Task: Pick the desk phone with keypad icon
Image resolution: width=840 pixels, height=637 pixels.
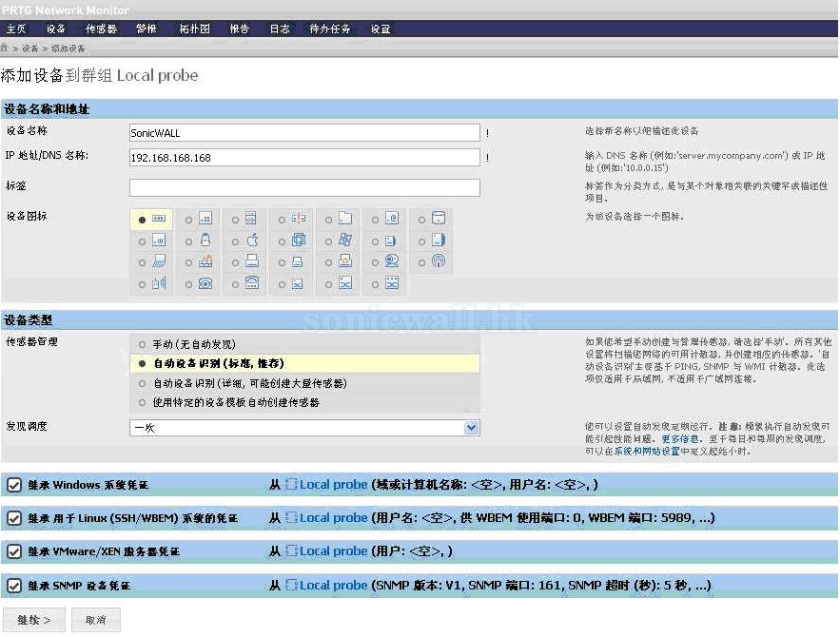Action: coord(252,283)
